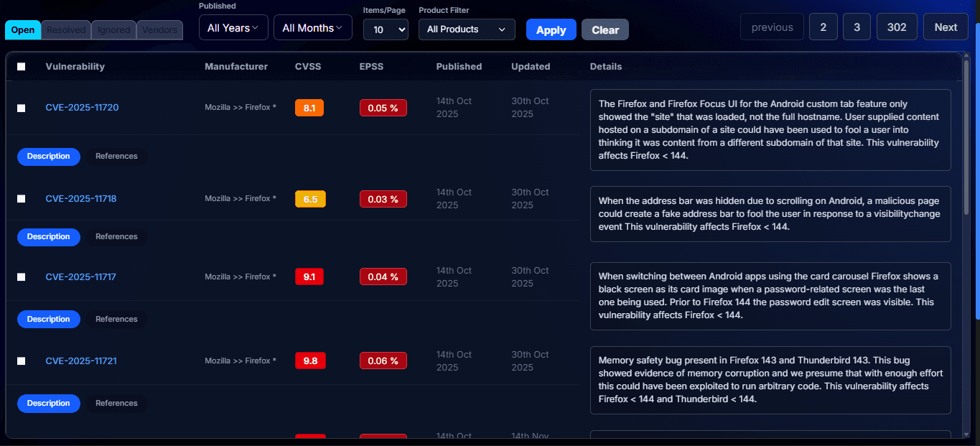Check the CVE-2025-11720 row checkbox
This screenshot has width=980, height=446.
(22, 108)
